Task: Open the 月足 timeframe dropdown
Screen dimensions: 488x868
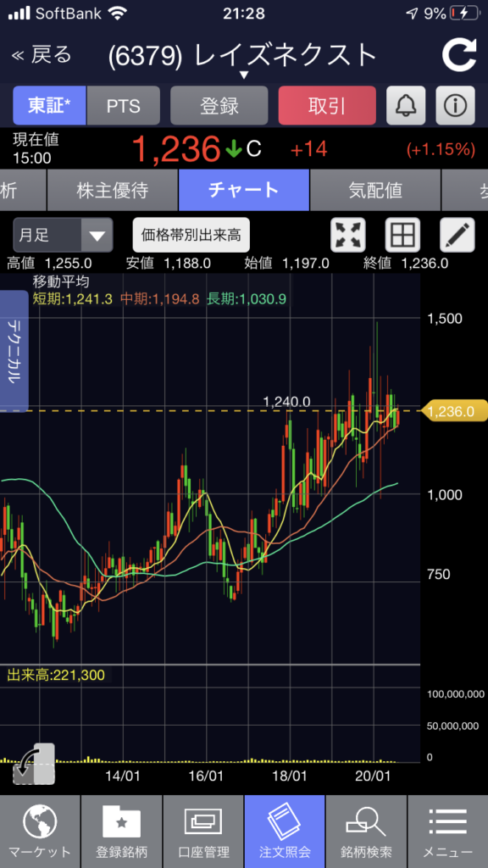Action: [63, 236]
